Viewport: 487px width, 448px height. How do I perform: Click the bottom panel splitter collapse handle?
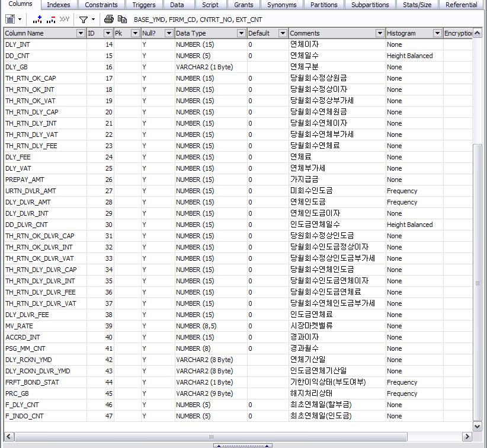pos(243,445)
